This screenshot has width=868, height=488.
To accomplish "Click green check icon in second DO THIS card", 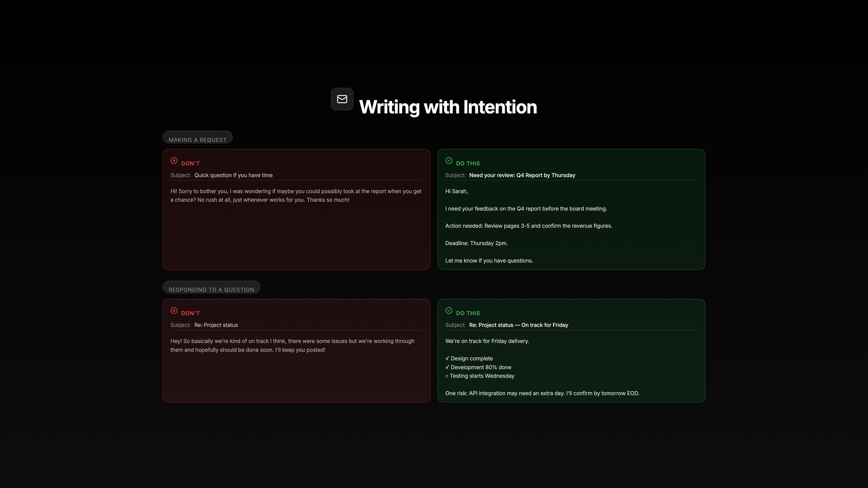I will [x=449, y=311].
